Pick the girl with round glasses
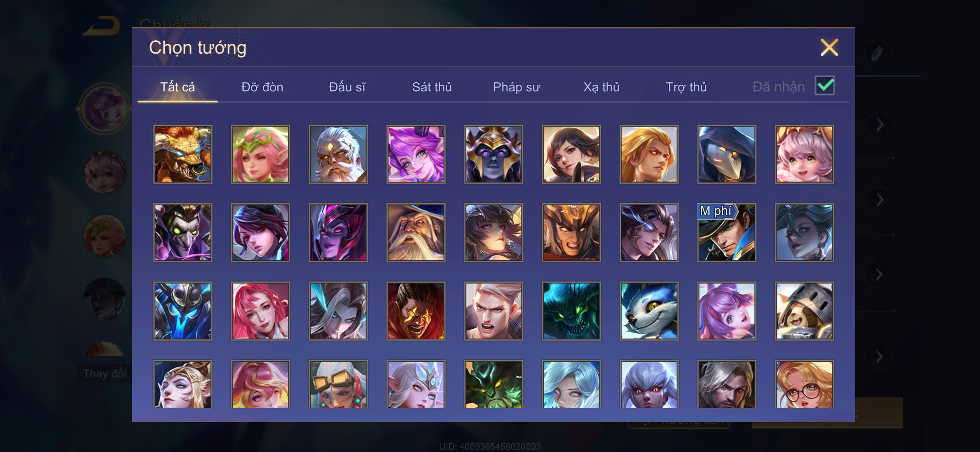The height and width of the screenshot is (452, 980). [804, 384]
